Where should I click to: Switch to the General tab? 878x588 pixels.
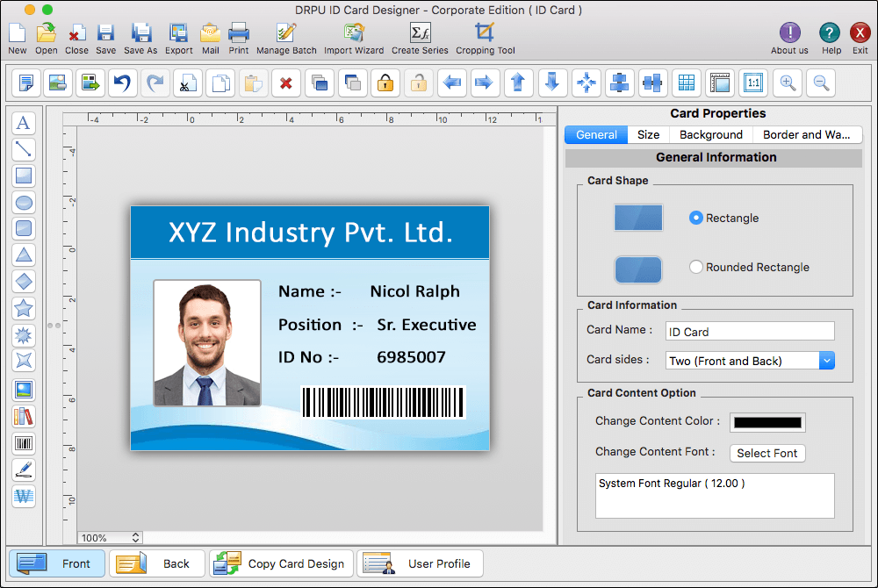(x=596, y=135)
